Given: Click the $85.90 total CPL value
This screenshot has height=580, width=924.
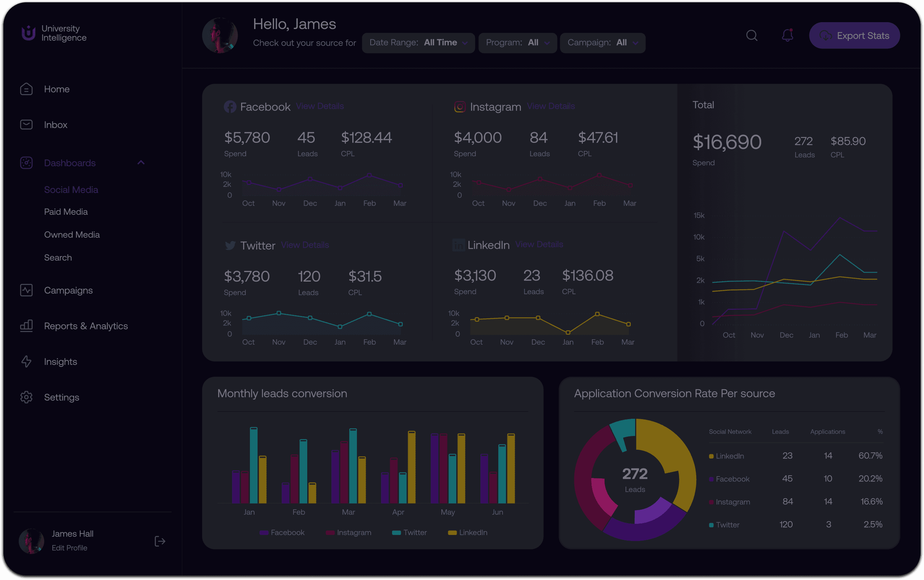Looking at the screenshot, I should point(848,141).
